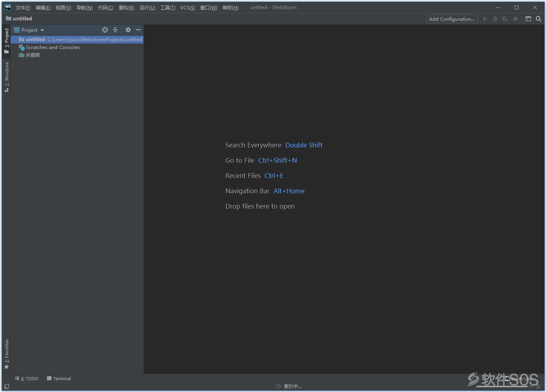Click Run with Coverage icon
This screenshot has height=392, width=546.
[x=505, y=19]
